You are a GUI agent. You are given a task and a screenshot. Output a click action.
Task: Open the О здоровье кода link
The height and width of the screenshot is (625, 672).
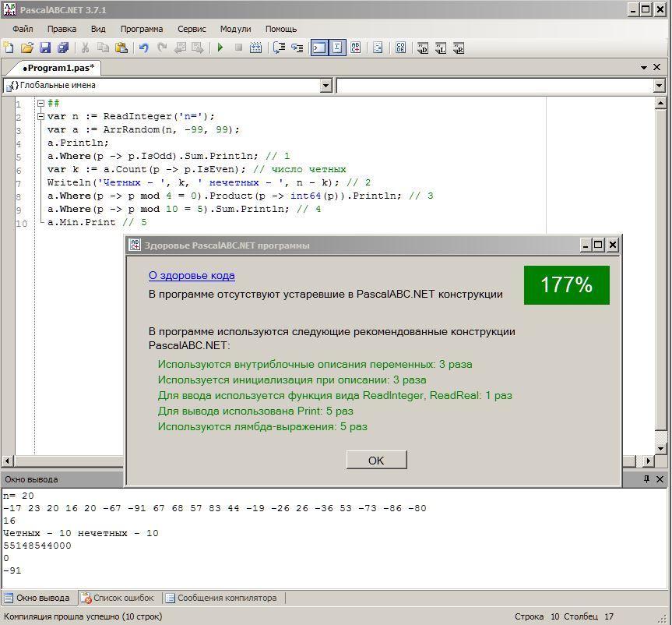click(x=192, y=275)
